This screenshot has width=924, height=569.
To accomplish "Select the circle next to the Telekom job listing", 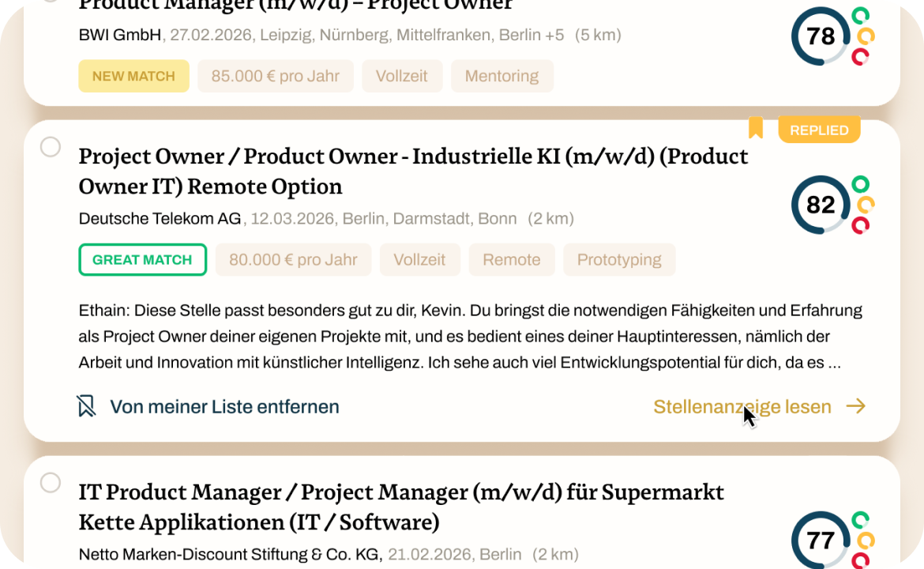I will 49,147.
